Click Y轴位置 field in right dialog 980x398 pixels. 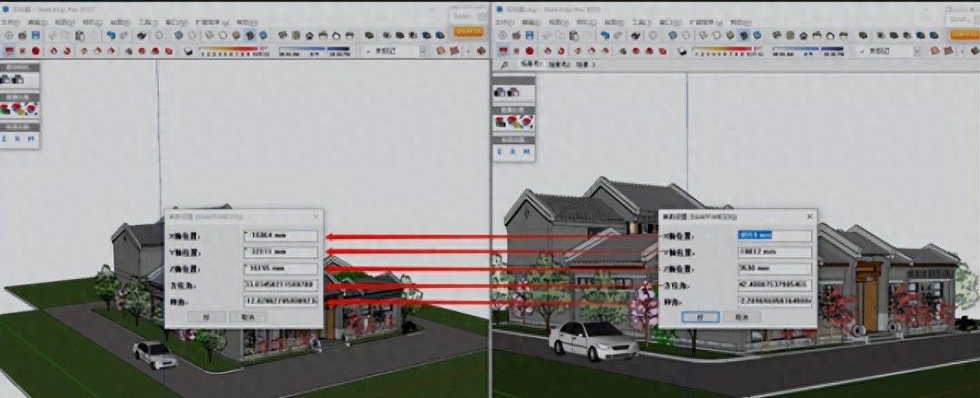[x=775, y=252]
